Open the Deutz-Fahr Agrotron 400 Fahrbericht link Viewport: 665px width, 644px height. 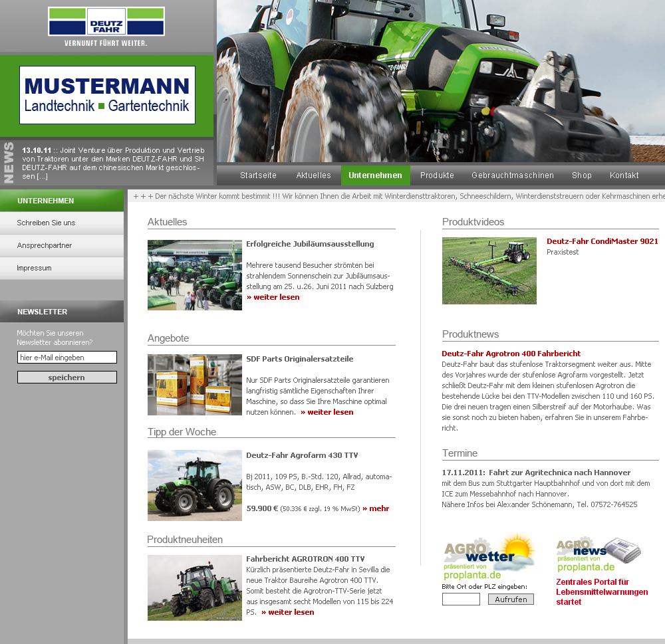tap(511, 354)
